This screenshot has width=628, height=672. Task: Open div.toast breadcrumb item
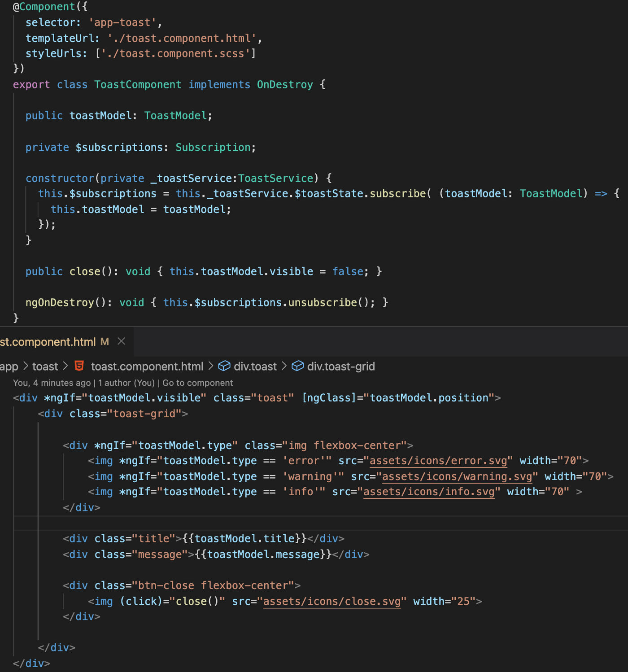point(255,367)
